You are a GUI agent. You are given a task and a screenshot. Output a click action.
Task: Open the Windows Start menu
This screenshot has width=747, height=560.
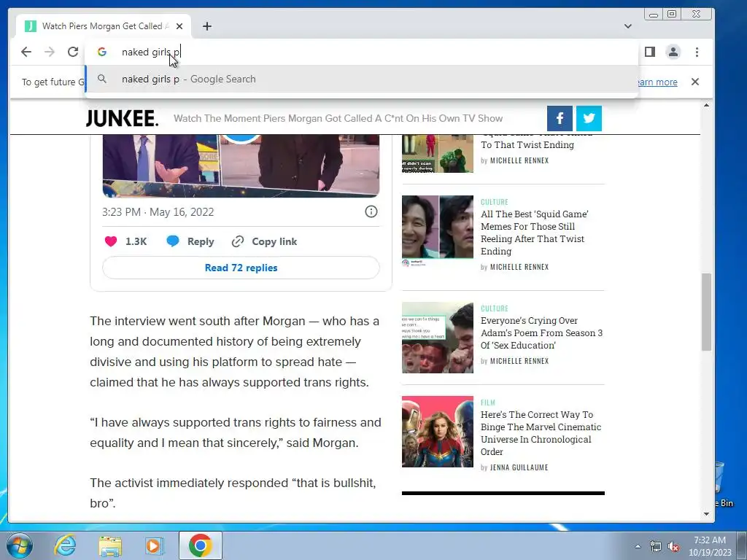(19, 545)
